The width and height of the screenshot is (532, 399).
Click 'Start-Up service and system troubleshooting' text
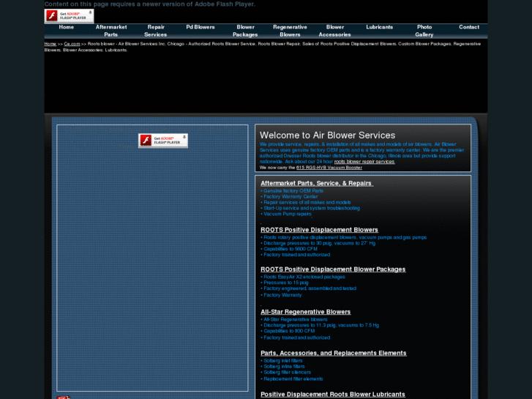pyautogui.click(x=312, y=208)
